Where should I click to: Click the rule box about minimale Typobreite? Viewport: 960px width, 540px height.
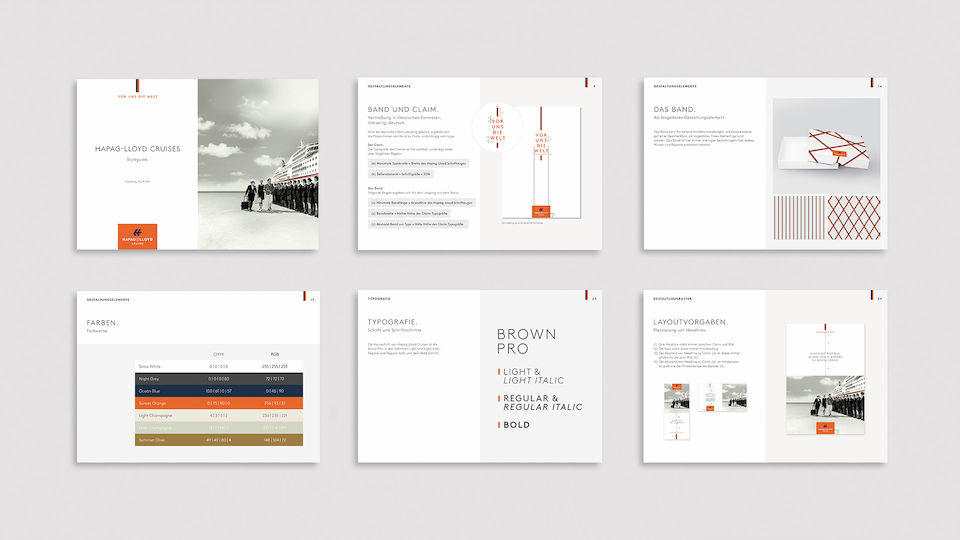pos(418,163)
